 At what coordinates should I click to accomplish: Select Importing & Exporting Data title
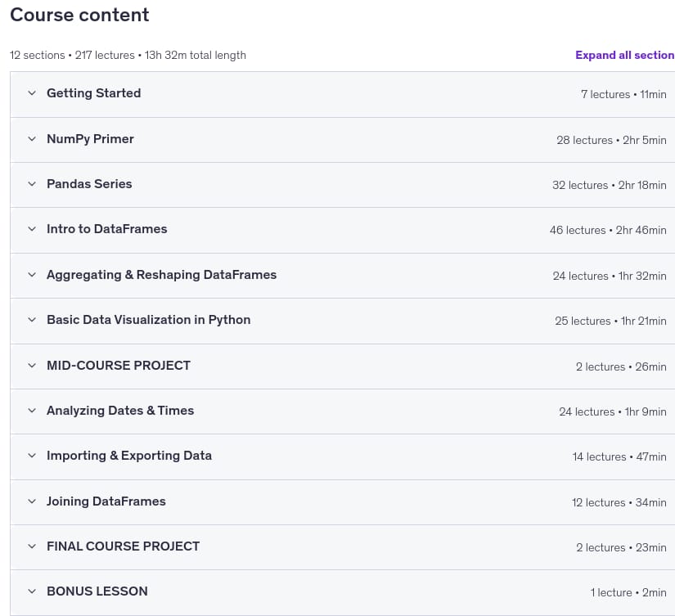(129, 456)
